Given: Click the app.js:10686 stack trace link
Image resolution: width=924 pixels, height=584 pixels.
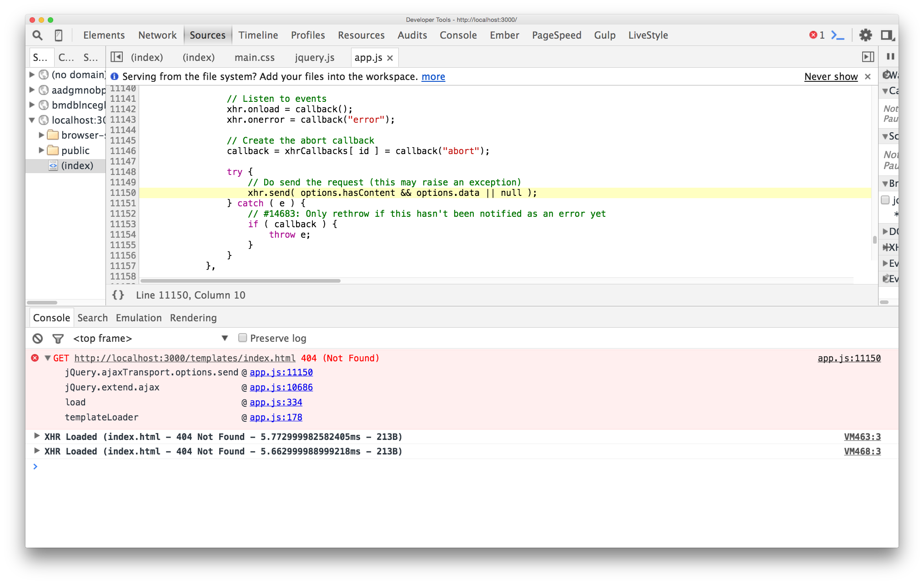Looking at the screenshot, I should [x=281, y=387].
